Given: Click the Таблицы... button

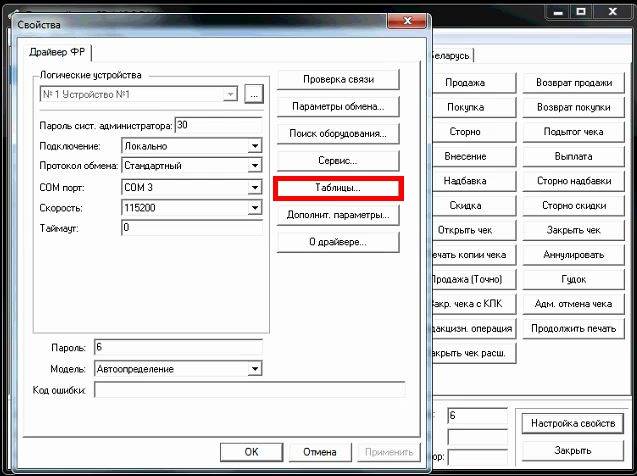Looking at the screenshot, I should (337, 188).
